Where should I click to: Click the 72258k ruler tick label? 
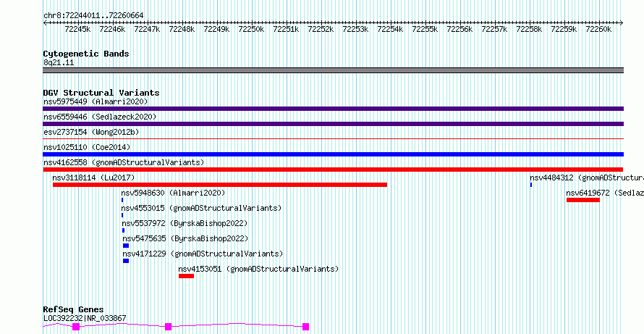pos(529,29)
